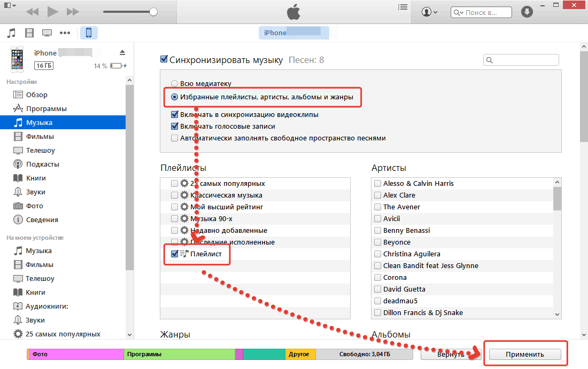Open Звуки under На моем устройстве

[x=35, y=320]
